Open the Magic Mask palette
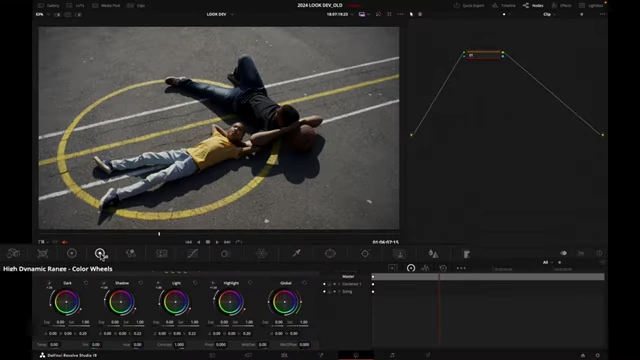The height and width of the screenshot is (360, 640). pos(399,253)
